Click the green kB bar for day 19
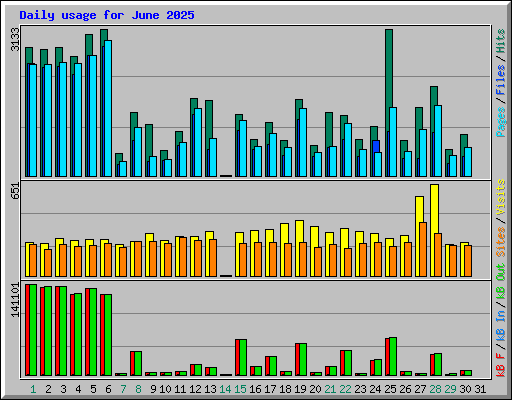Viewport: 512px width, 400px height. click(303, 359)
